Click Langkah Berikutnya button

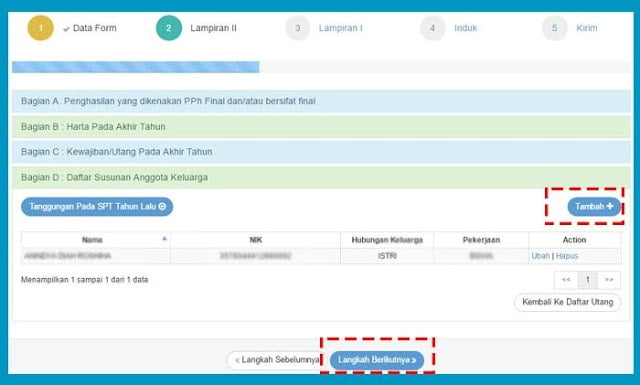click(377, 360)
